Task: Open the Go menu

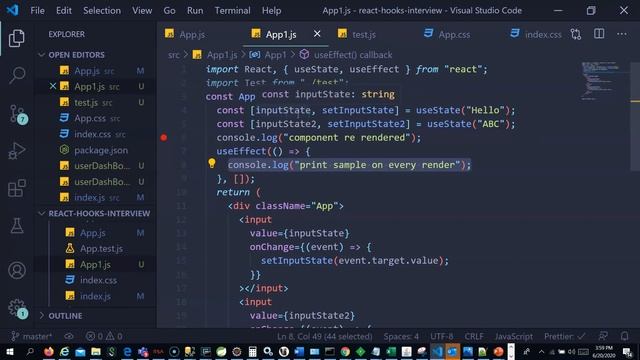Action: [169, 11]
